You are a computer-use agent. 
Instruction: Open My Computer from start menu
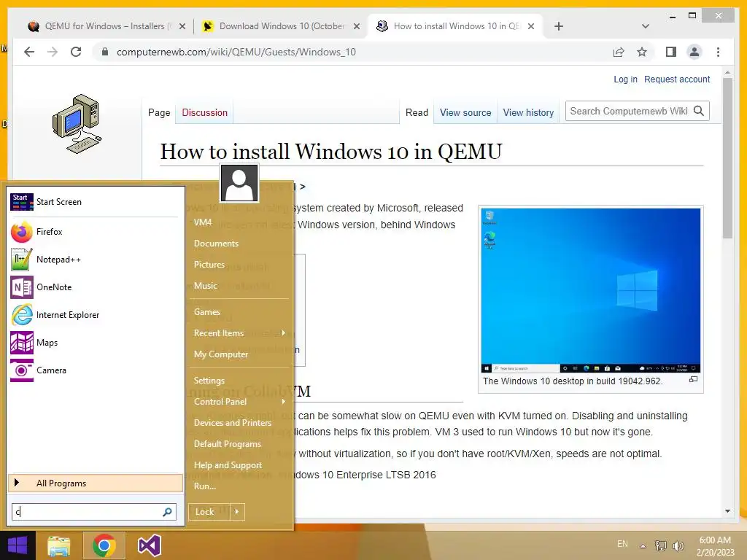(220, 354)
